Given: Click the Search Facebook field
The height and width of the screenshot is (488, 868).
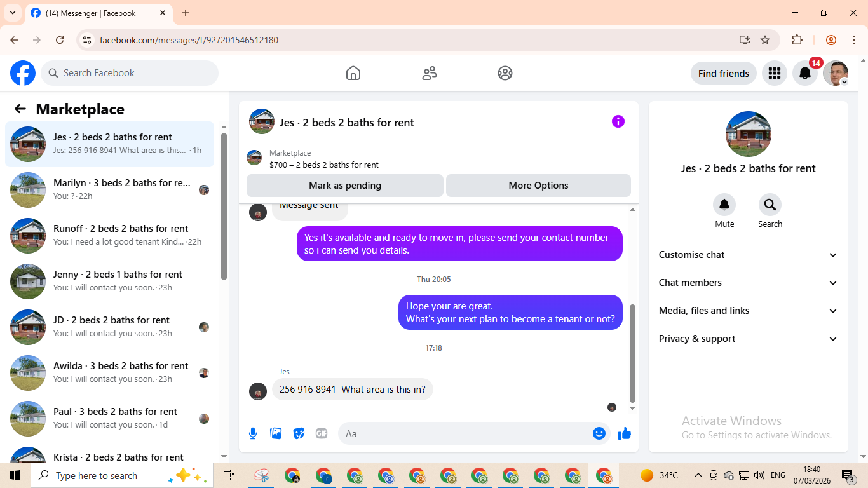Looking at the screenshot, I should (130, 73).
